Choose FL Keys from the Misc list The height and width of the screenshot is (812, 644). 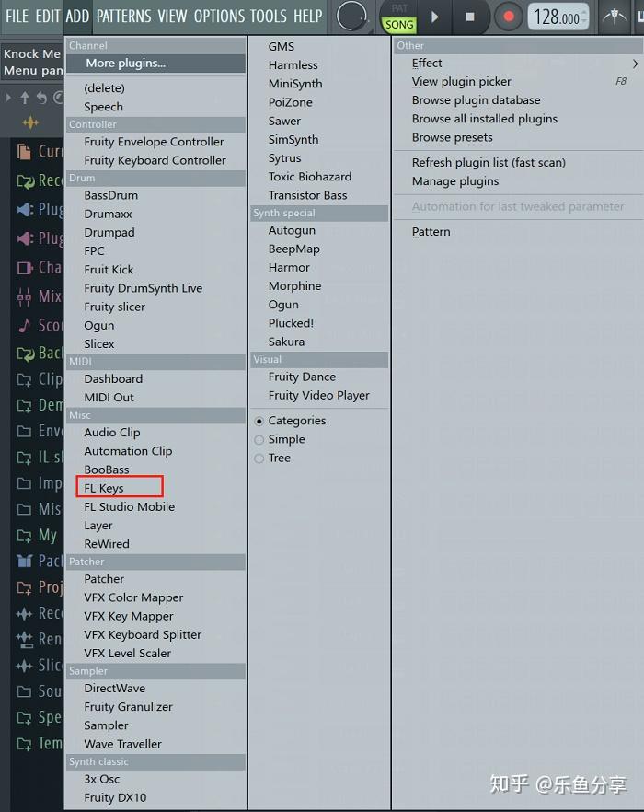(x=104, y=488)
